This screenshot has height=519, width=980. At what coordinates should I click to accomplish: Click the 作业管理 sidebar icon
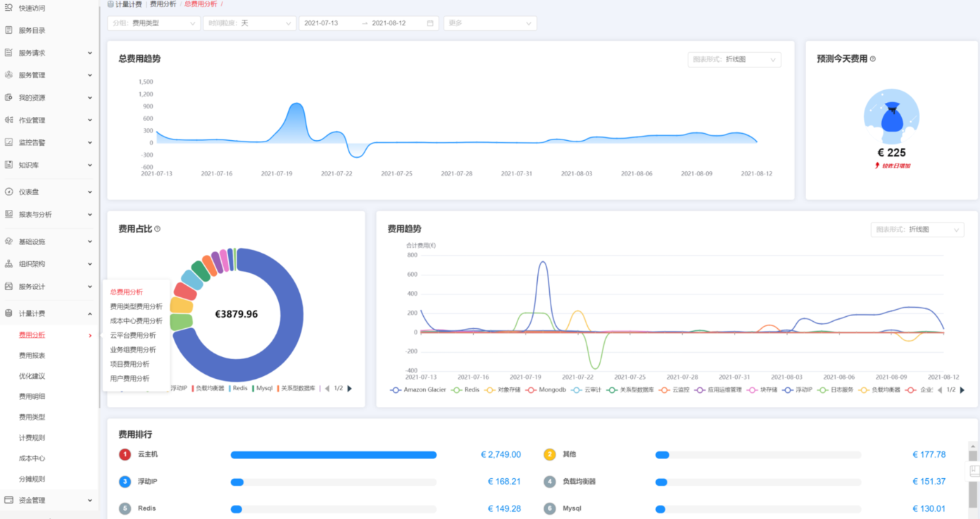(8, 120)
